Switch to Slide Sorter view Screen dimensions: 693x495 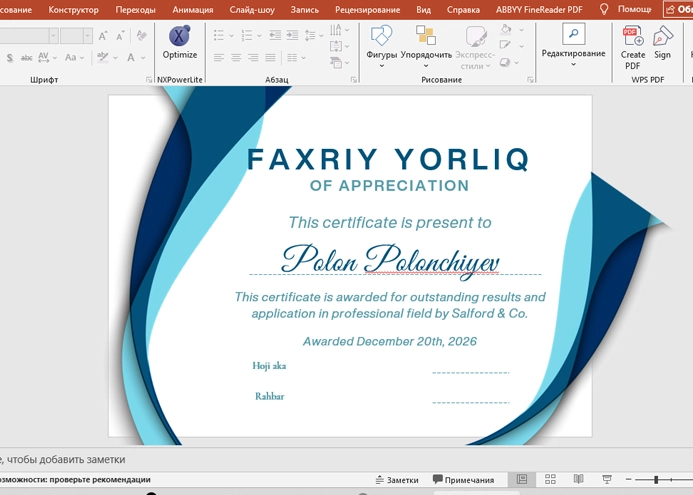(x=550, y=480)
